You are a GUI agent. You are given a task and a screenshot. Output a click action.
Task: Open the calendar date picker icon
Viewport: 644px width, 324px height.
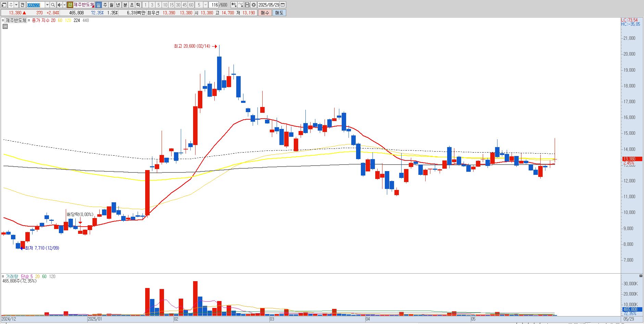coord(283,5)
